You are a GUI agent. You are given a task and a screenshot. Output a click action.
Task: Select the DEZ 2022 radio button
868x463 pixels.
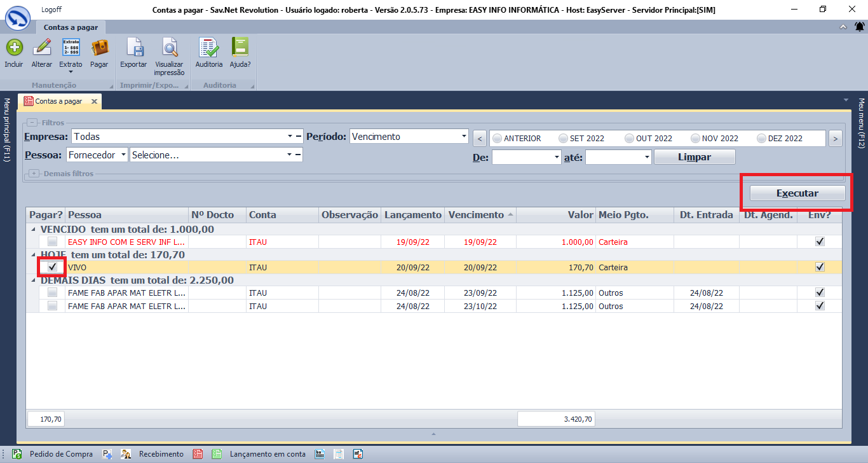762,138
